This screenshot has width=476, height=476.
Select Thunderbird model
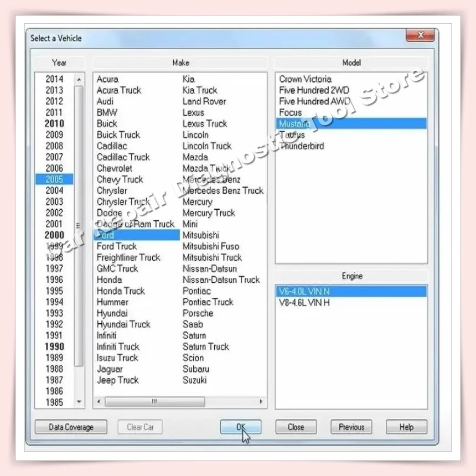302,146
